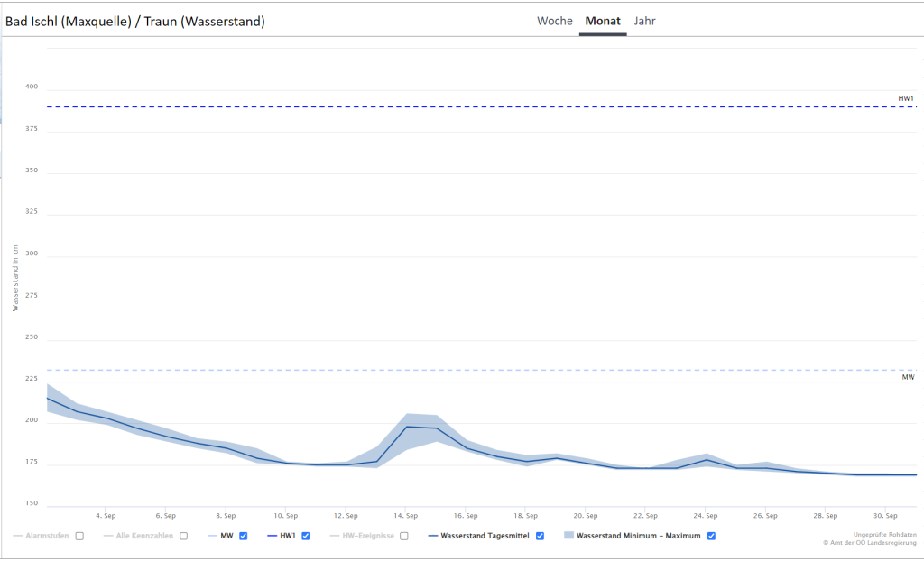The height and width of the screenshot is (561, 924).
Task: Click the Wasserstand Minimum - Maximum legend swatch
Action: tap(568, 536)
